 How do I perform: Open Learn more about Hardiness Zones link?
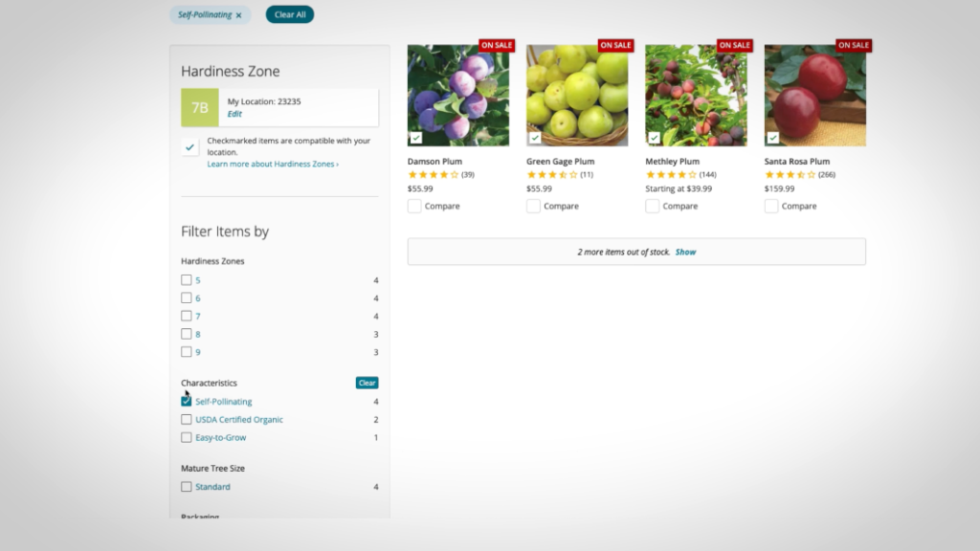tap(273, 164)
